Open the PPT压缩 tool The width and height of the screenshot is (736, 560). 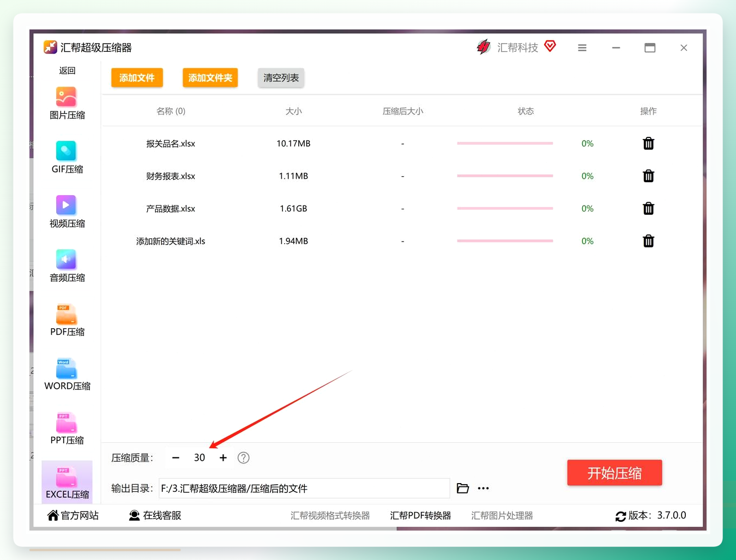67,429
